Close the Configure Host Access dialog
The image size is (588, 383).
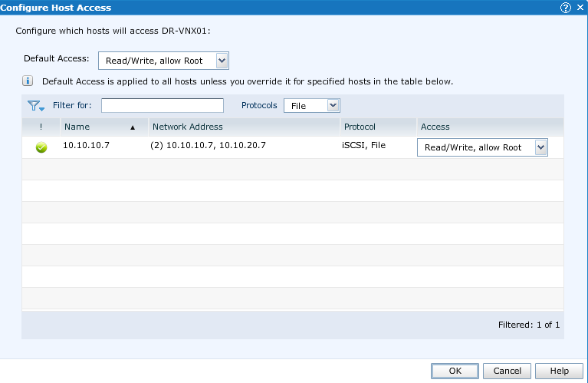[580, 8]
